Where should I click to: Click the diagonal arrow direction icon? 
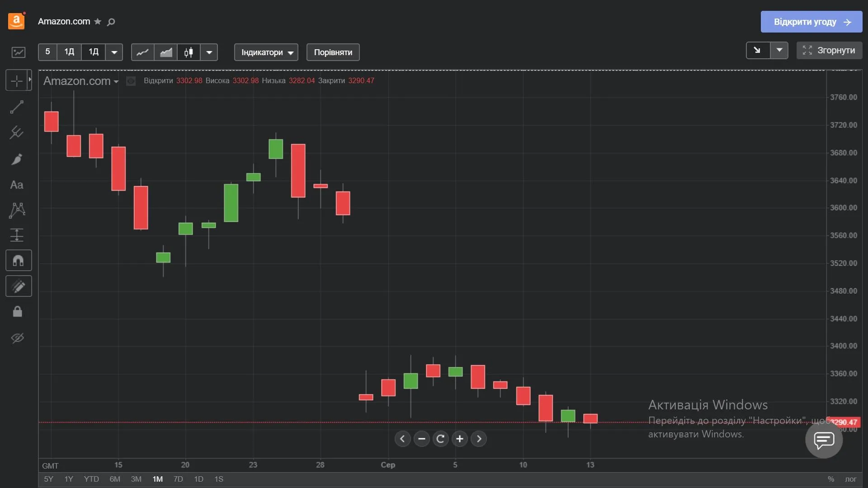[757, 50]
